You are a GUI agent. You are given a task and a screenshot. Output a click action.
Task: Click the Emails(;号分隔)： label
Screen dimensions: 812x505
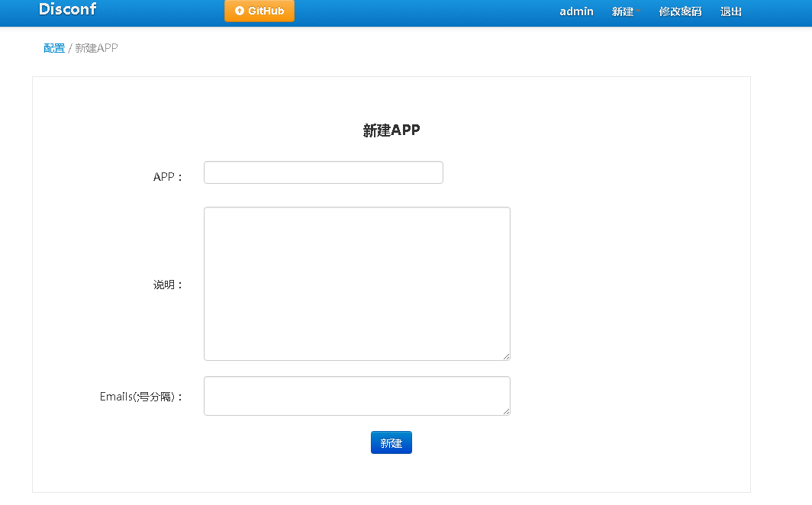[141, 397]
